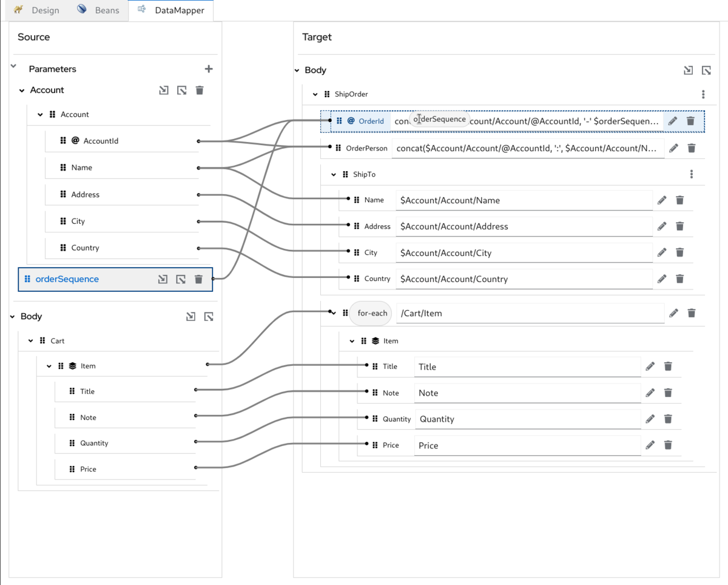Collapse the Parameters section
728x585 pixels.
pyautogui.click(x=13, y=69)
